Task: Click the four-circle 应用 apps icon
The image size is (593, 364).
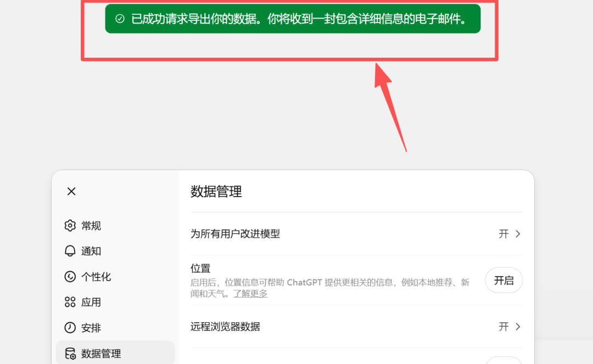Action: (x=70, y=302)
